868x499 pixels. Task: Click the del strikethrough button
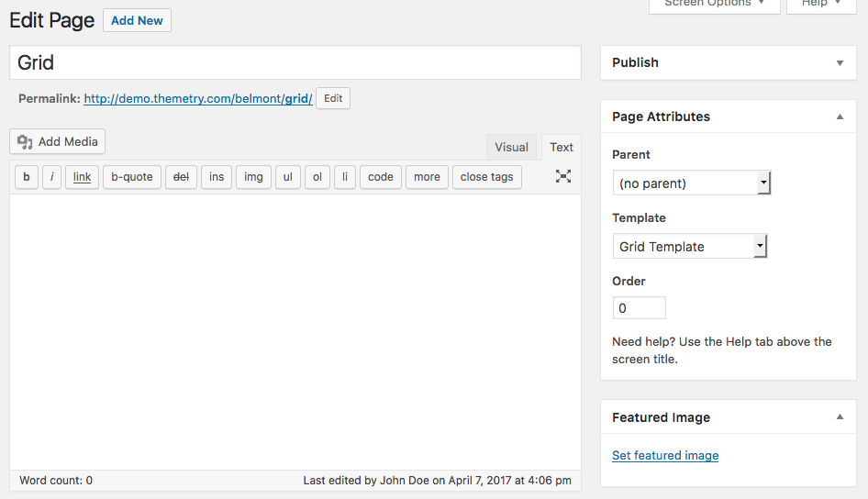click(x=181, y=177)
